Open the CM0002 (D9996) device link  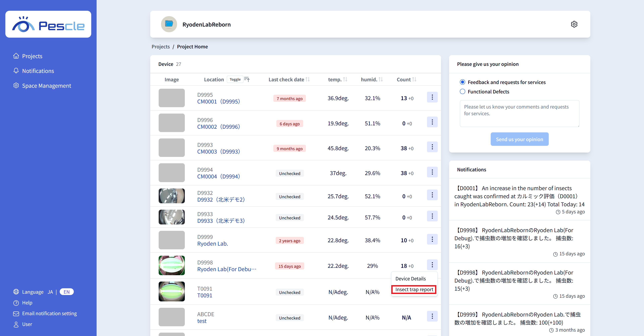(218, 127)
